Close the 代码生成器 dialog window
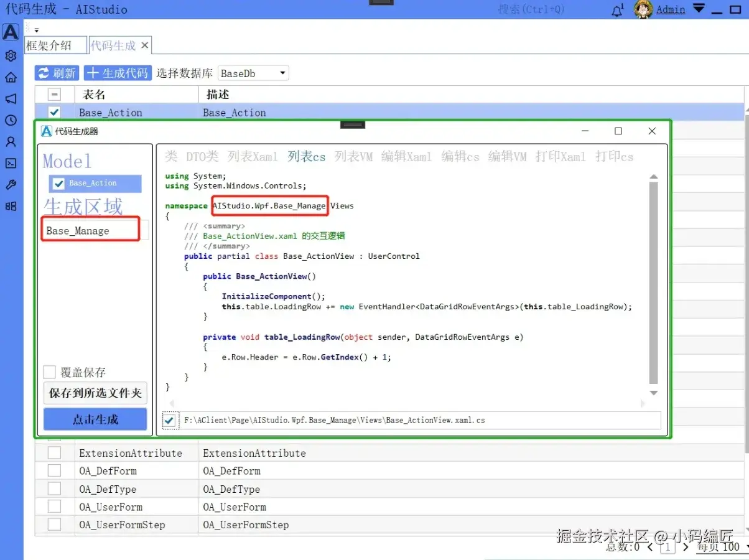749x560 pixels. click(651, 131)
